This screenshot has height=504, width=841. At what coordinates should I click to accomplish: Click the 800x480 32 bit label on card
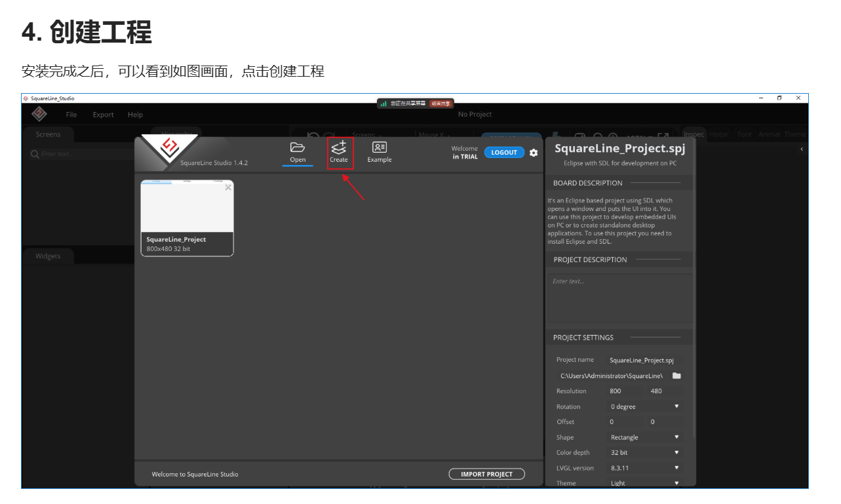coord(168,249)
